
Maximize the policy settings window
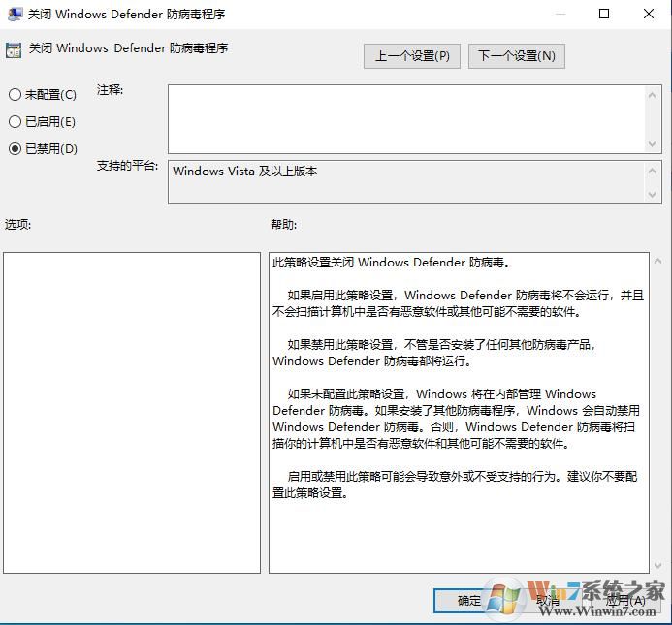pyautogui.click(x=604, y=15)
